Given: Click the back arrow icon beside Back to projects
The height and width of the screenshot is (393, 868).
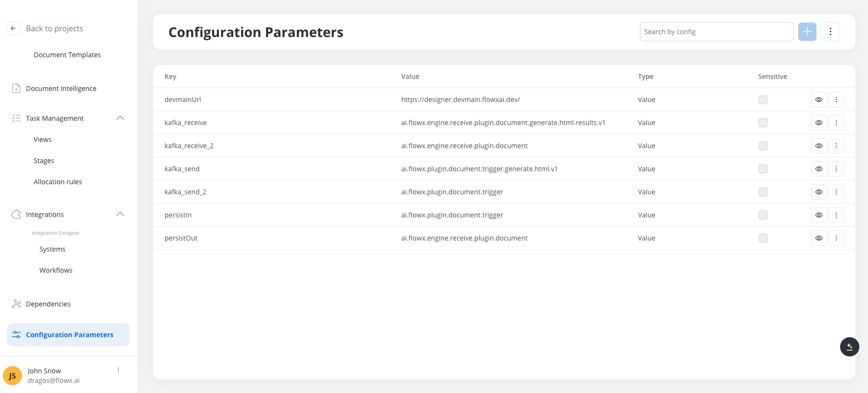Looking at the screenshot, I should 13,28.
